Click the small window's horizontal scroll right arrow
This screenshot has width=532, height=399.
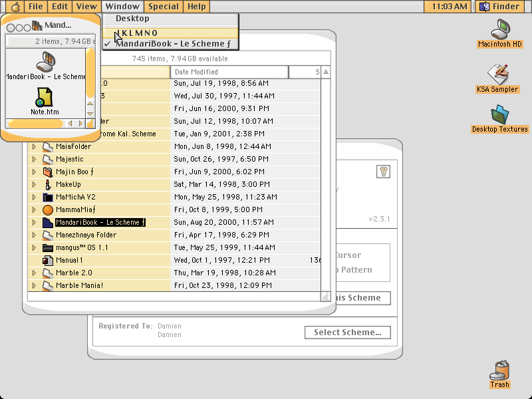tap(80, 124)
